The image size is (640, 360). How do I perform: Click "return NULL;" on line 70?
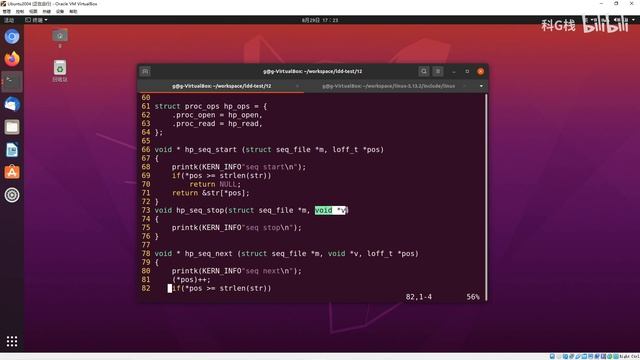[215, 184]
